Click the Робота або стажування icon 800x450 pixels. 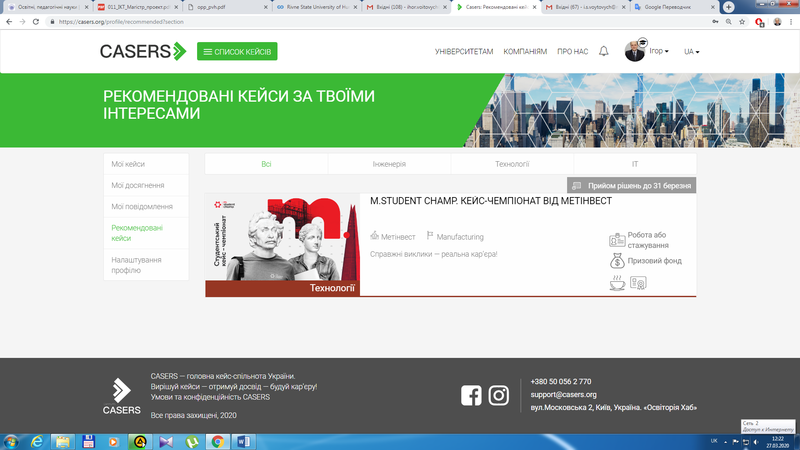pos(617,240)
